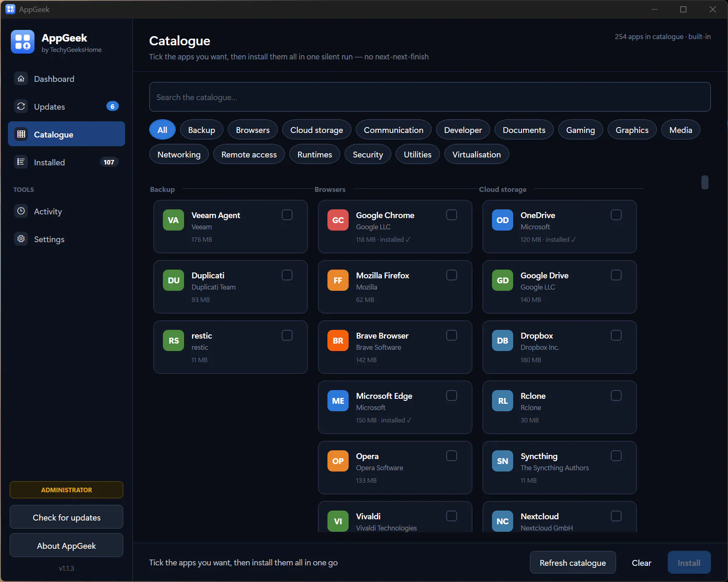Open the Activity tool

click(x=66, y=211)
